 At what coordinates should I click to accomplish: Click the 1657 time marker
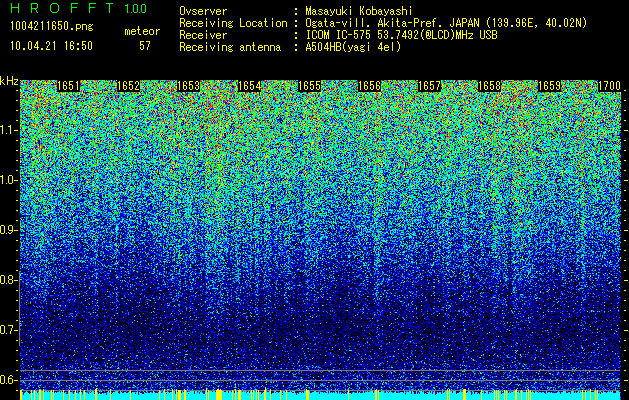[430, 86]
